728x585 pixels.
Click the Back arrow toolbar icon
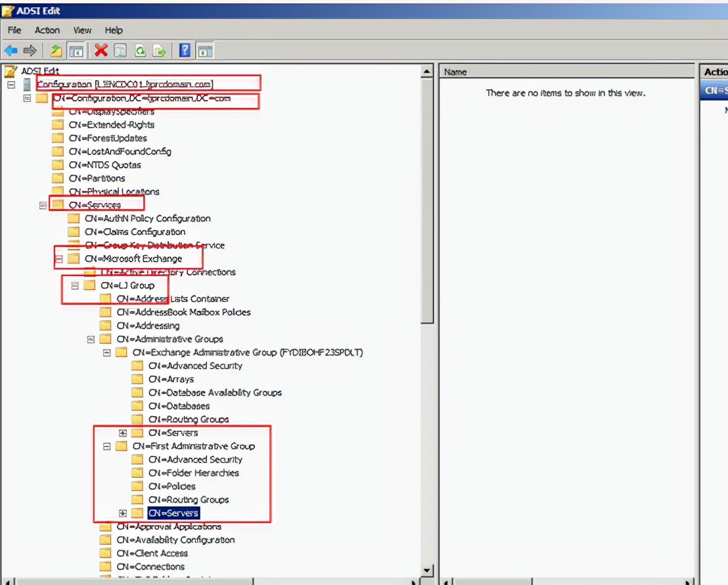(11, 51)
